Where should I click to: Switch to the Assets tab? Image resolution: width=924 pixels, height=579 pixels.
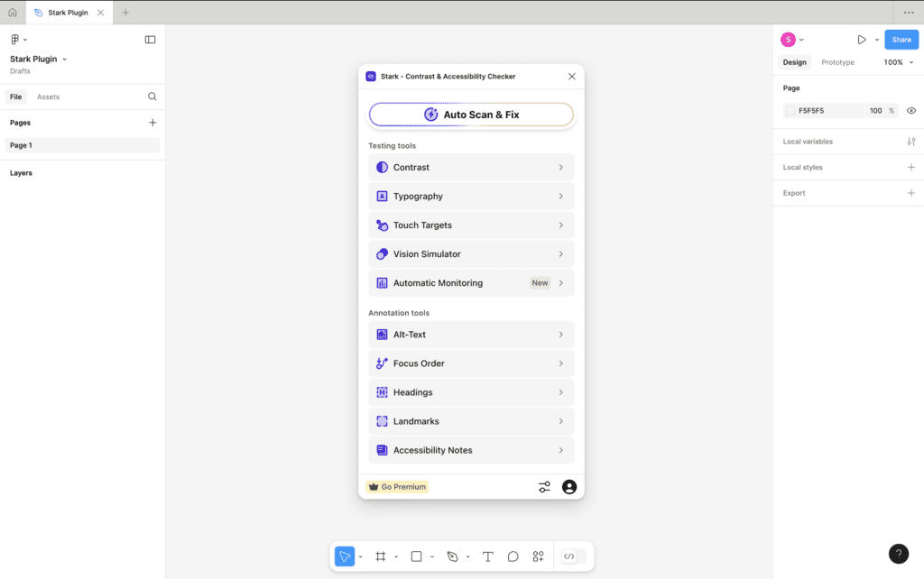49,96
